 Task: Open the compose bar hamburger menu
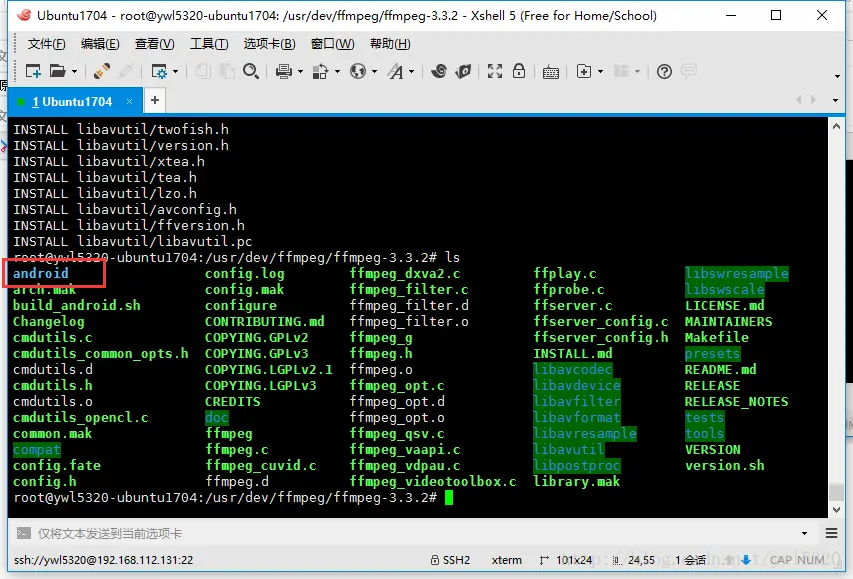tap(831, 533)
